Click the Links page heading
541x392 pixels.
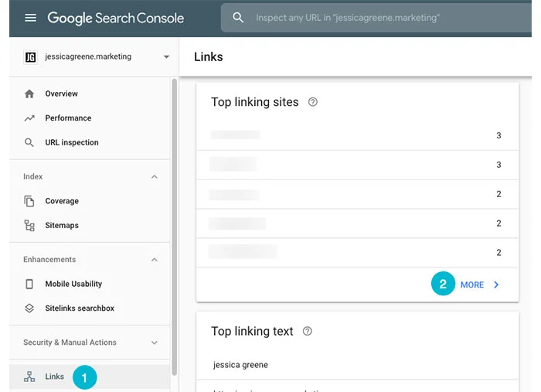209,57
